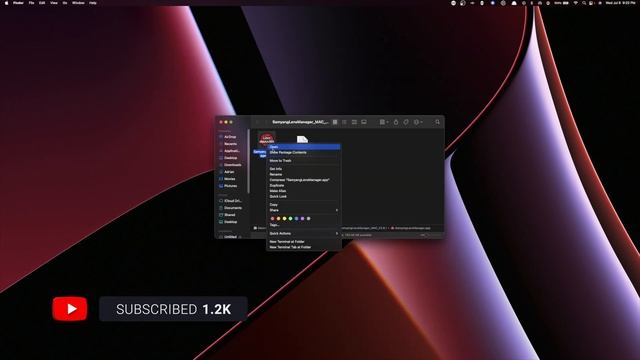Select Show Package Contents
The height and width of the screenshot is (360, 640).
[x=303, y=153]
